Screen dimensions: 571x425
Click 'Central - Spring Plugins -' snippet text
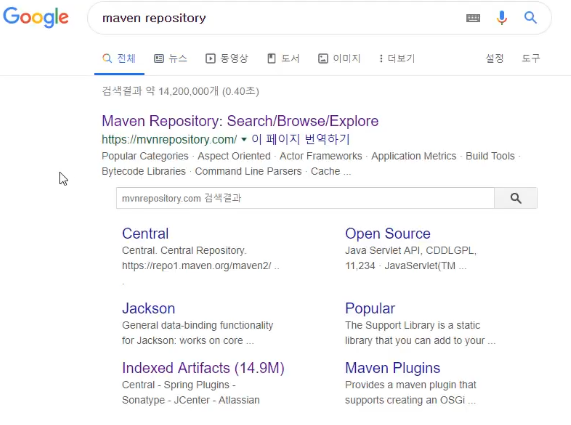pyautogui.click(x=179, y=385)
